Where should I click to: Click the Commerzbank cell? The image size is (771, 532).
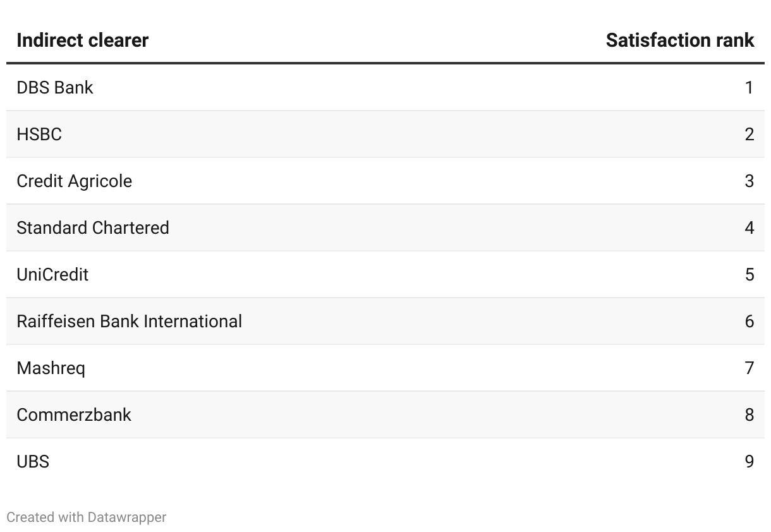[x=74, y=414]
